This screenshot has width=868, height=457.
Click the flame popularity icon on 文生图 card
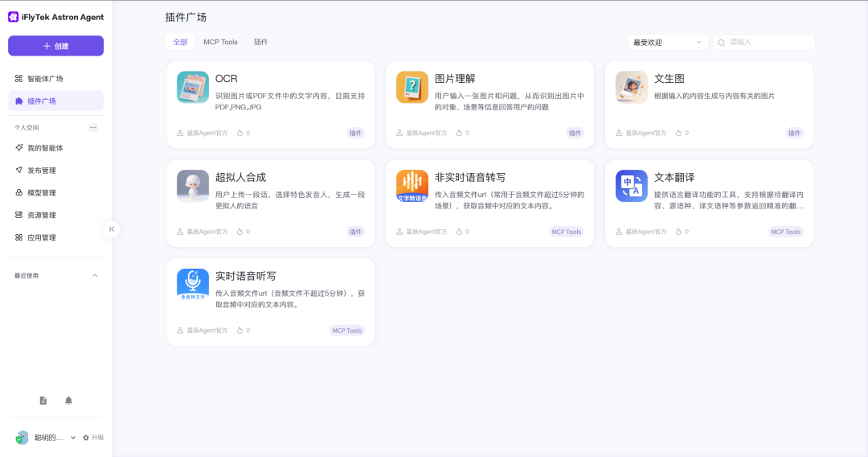tap(678, 133)
